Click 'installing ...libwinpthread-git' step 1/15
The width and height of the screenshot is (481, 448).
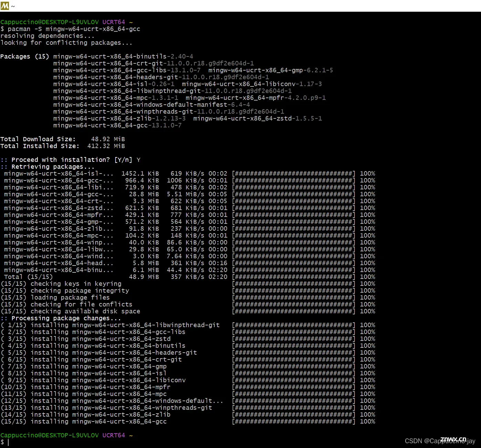pyautogui.click(x=110, y=325)
